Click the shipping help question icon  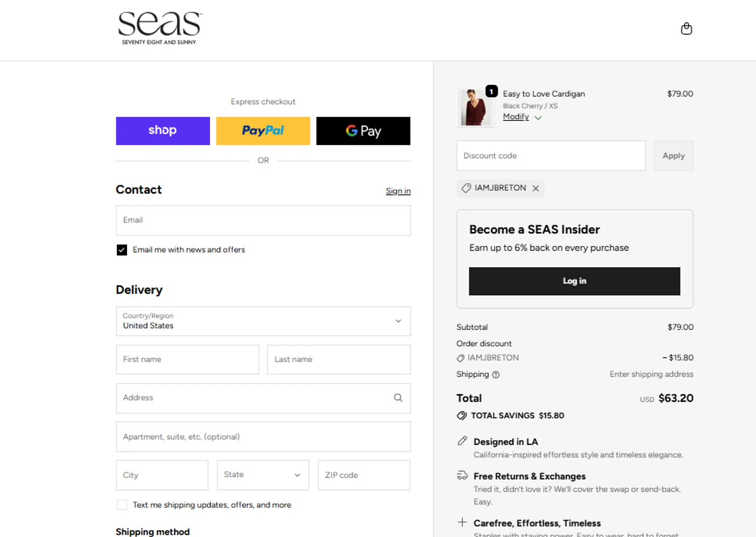[496, 375]
